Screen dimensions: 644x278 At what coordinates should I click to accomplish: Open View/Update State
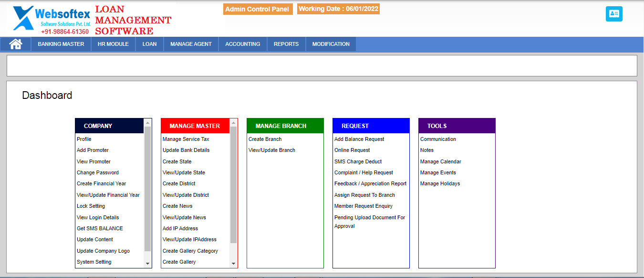[184, 172]
